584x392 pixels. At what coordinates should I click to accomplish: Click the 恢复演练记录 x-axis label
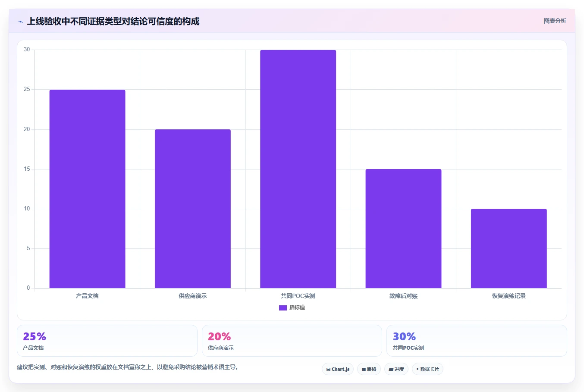[509, 296]
